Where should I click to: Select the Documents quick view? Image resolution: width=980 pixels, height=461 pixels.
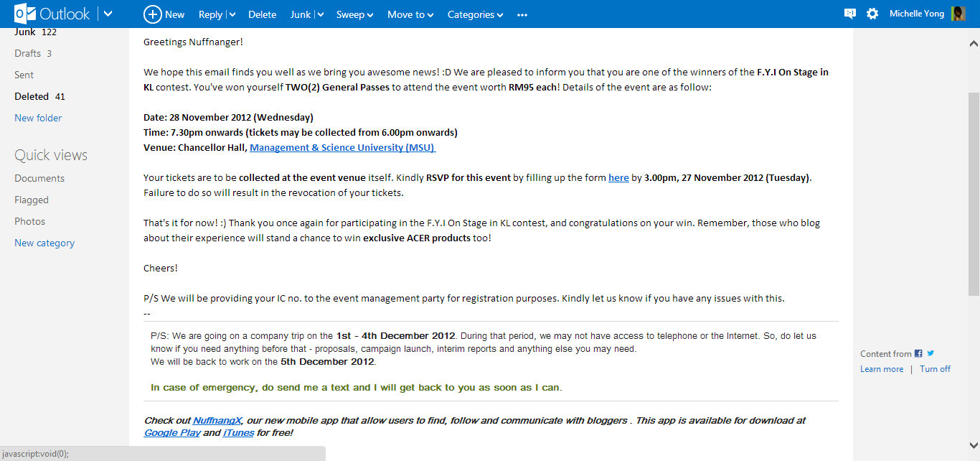pyautogui.click(x=39, y=178)
